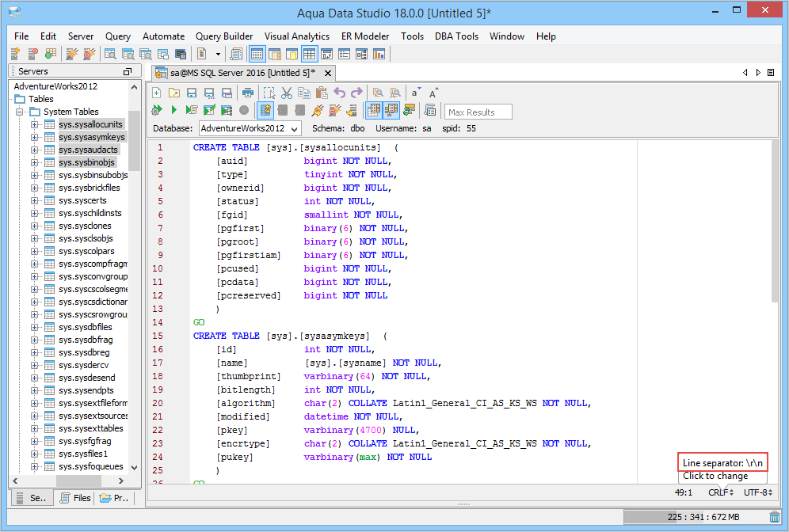Open the Query Builder menu
This screenshot has width=789, height=532.
pyautogui.click(x=224, y=36)
